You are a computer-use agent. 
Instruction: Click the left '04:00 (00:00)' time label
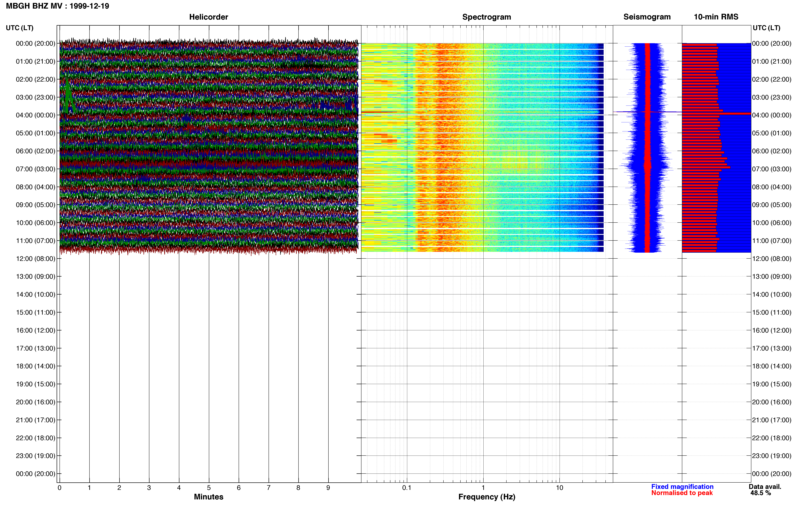35,115
